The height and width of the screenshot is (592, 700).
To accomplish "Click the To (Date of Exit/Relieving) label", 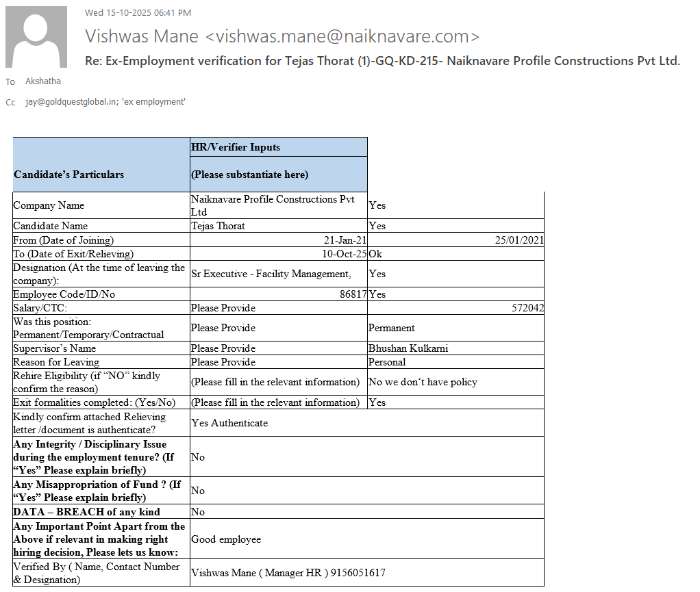I will point(101,254).
